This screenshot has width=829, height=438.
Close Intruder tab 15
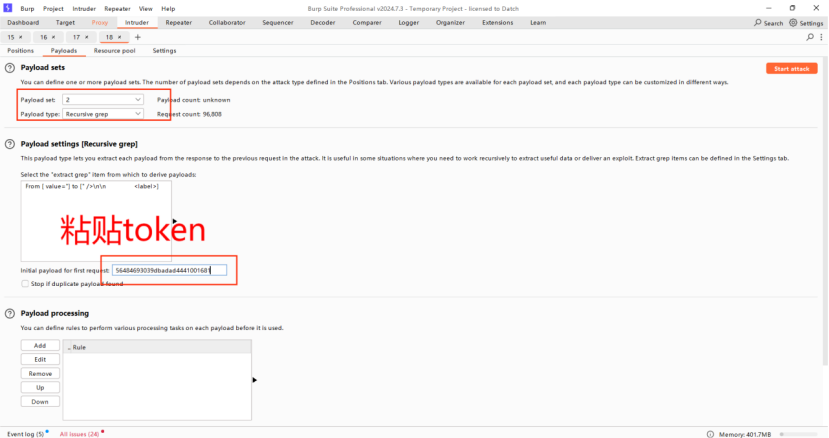(x=21, y=37)
